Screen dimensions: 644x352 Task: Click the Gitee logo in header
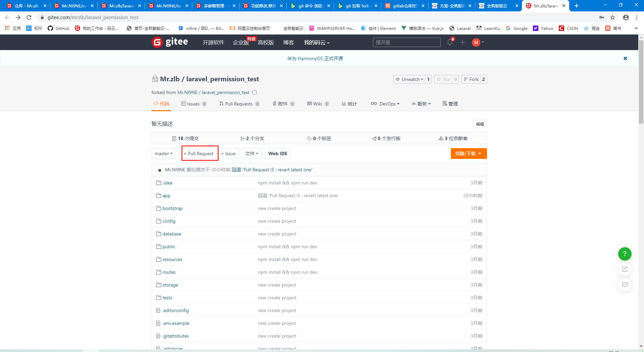pyautogui.click(x=170, y=42)
